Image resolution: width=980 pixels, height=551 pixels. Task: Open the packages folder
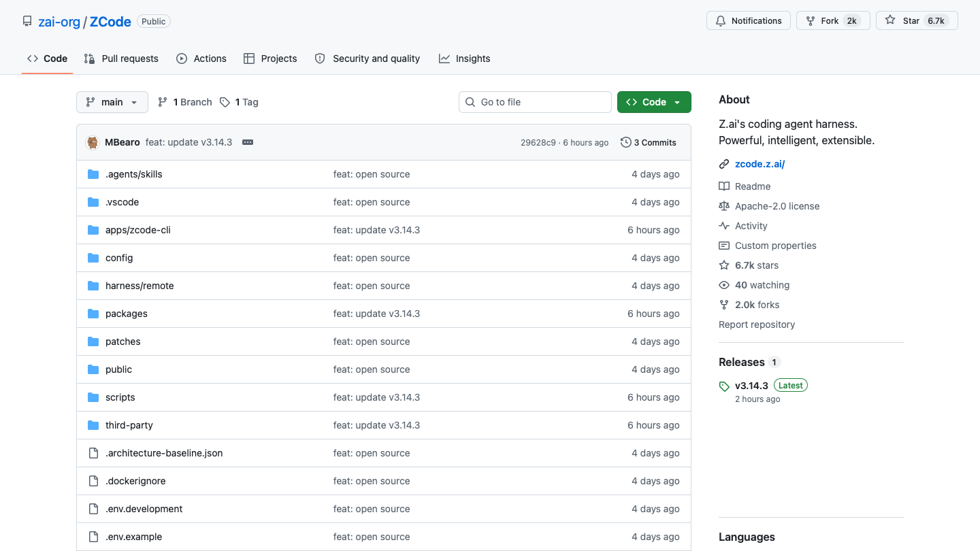tap(127, 314)
